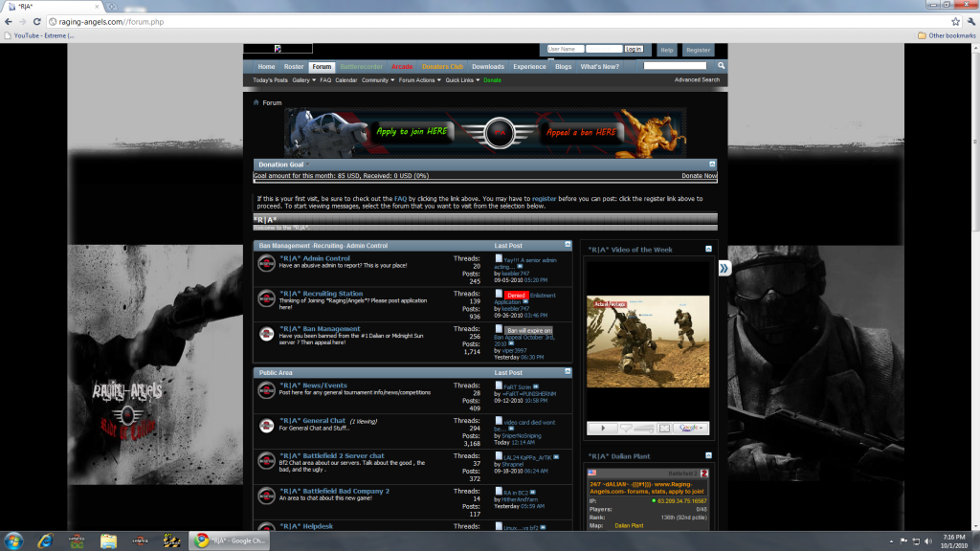Click the Donate Now link
Viewport: 980px width, 551px height.
(700, 176)
